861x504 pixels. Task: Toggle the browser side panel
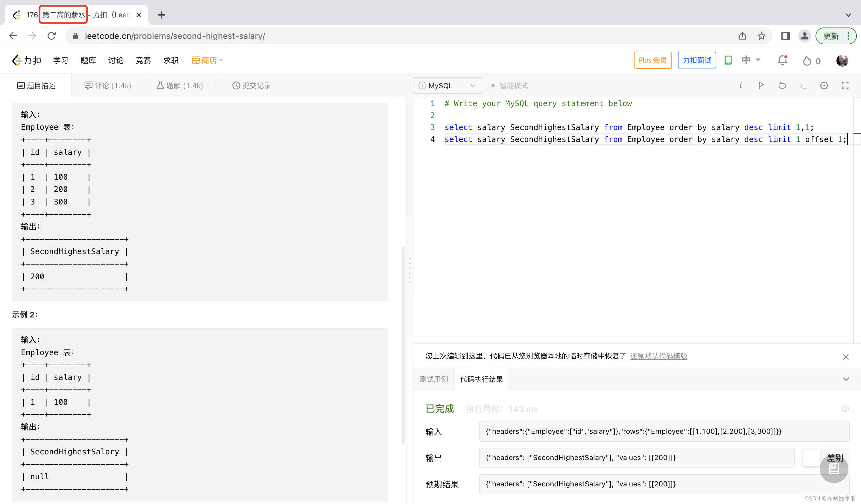(785, 36)
